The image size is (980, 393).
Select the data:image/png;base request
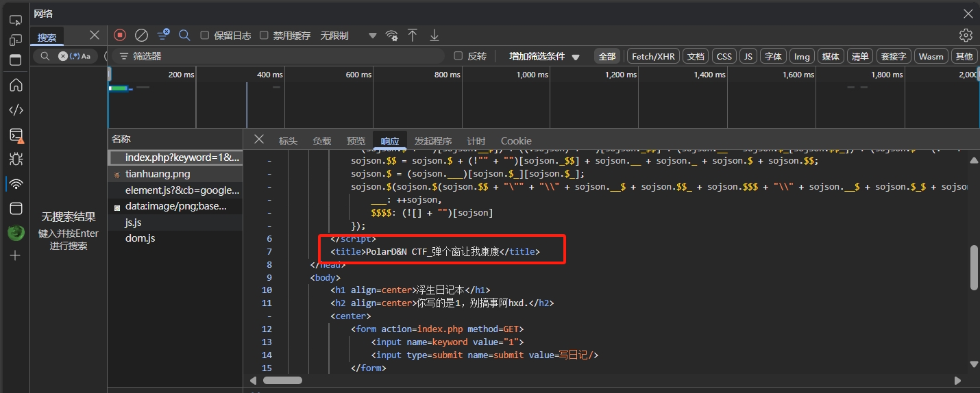click(x=175, y=206)
